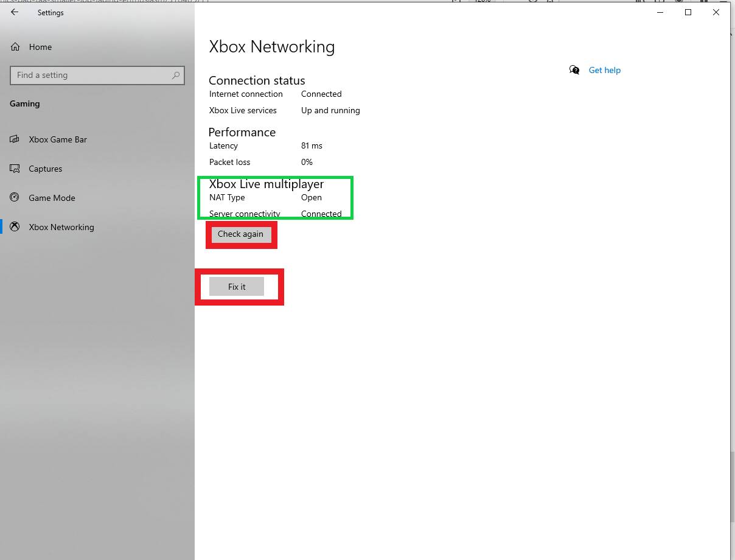Click the Server connectivity label
735x560 pixels.
pos(245,214)
